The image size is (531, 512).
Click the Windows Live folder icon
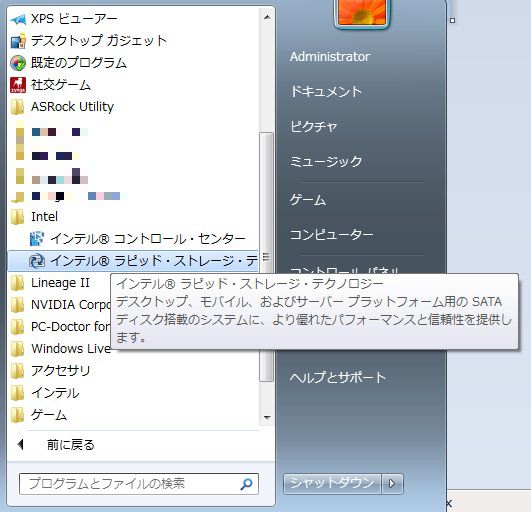(x=18, y=349)
